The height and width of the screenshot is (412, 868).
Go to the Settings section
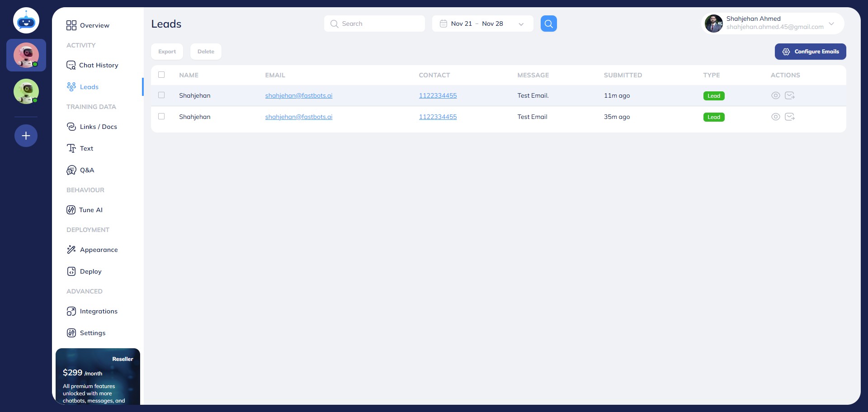point(92,333)
